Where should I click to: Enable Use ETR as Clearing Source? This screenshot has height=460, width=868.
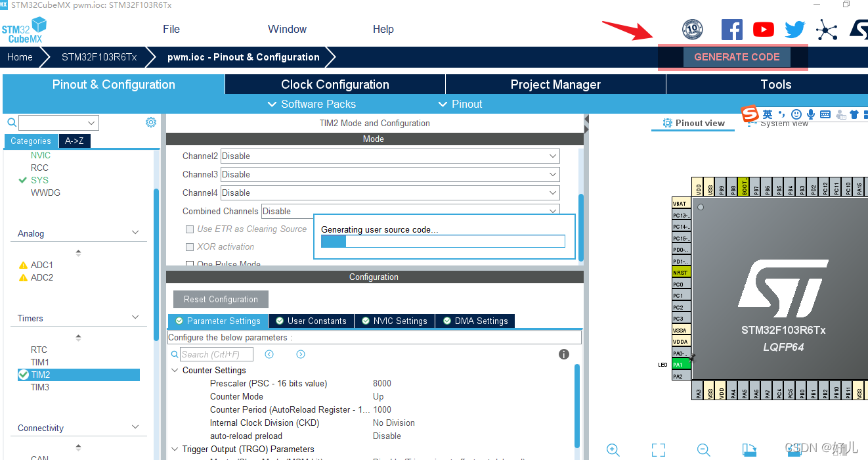click(190, 229)
